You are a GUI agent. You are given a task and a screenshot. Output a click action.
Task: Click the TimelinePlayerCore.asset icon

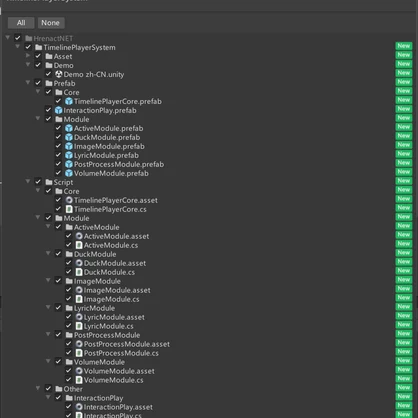tap(69, 200)
